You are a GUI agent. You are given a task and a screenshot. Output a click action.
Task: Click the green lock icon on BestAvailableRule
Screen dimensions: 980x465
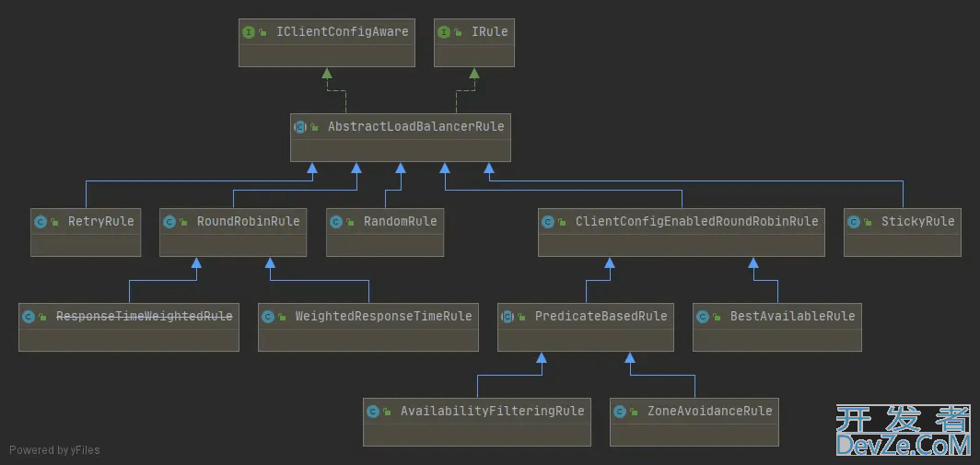(x=717, y=318)
